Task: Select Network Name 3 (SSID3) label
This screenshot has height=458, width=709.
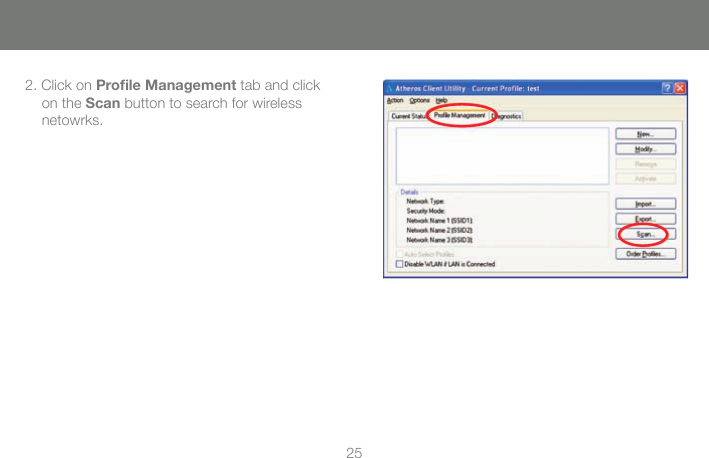Action: click(440, 240)
